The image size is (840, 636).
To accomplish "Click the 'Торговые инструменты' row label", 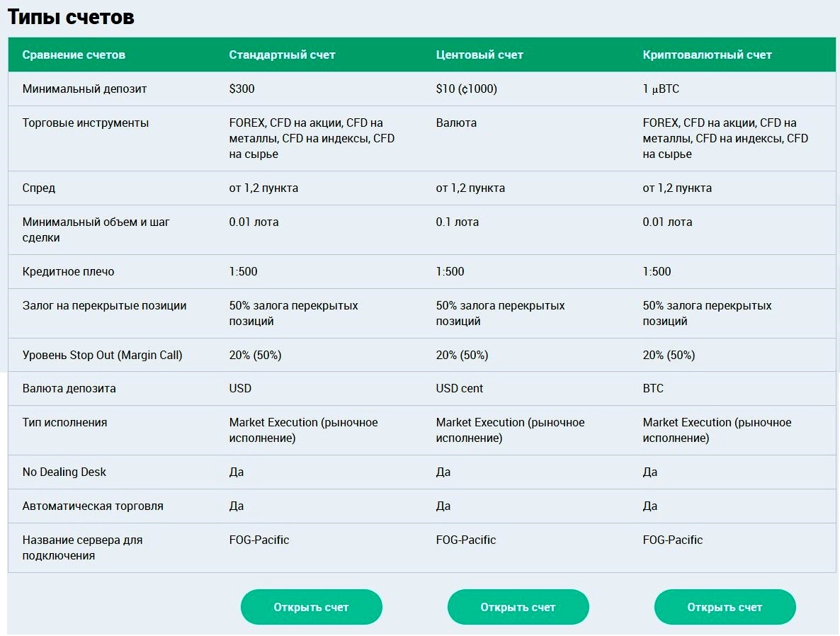I will tap(86, 123).
